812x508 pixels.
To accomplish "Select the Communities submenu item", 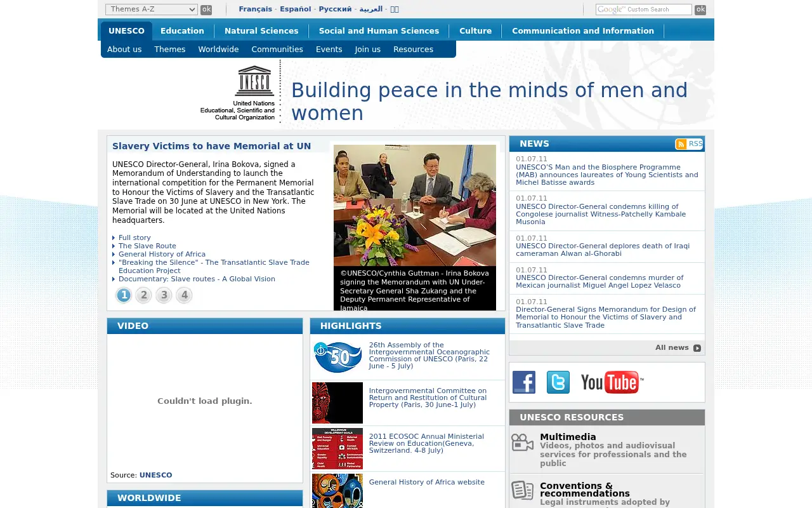I will [x=277, y=50].
